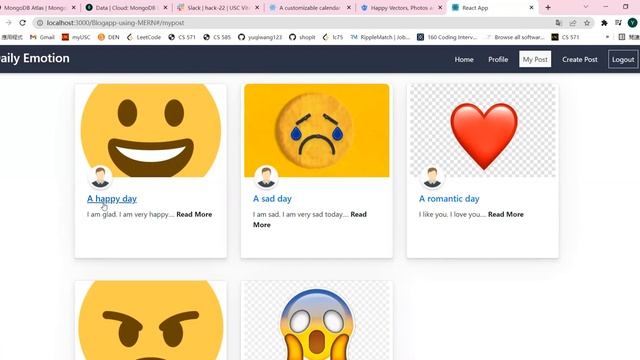Click author avatar on A happy day
Screen dimensions: 640x360
click(x=100, y=178)
